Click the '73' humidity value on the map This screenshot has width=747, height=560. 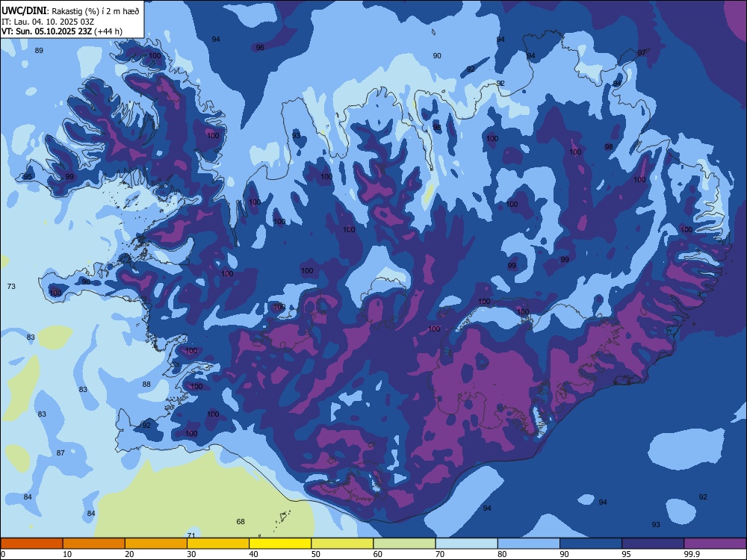[x=11, y=286]
